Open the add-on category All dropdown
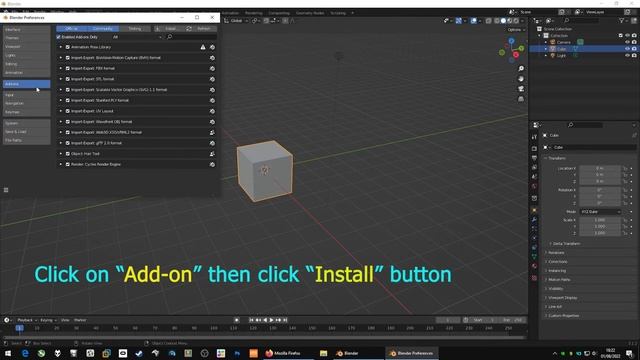 [x=136, y=37]
